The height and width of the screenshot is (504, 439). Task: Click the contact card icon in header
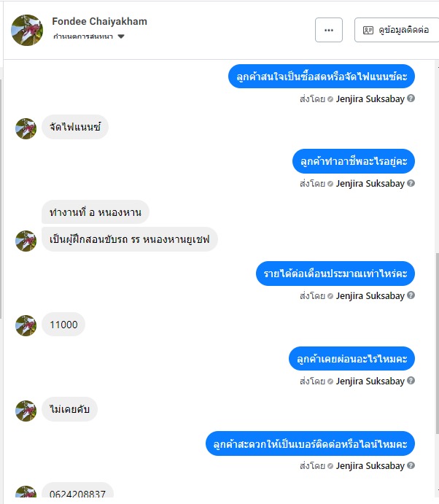pos(368,30)
